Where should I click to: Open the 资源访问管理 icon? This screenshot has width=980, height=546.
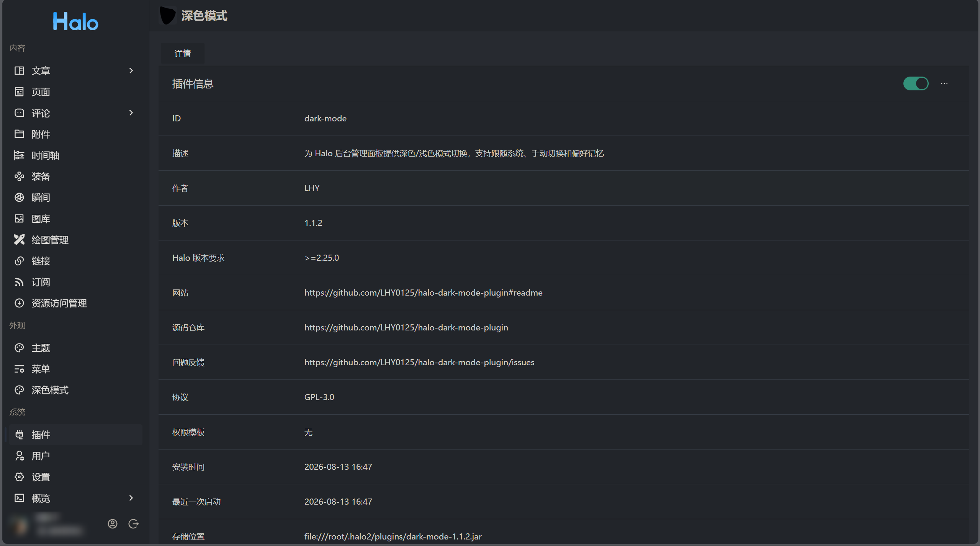click(19, 303)
